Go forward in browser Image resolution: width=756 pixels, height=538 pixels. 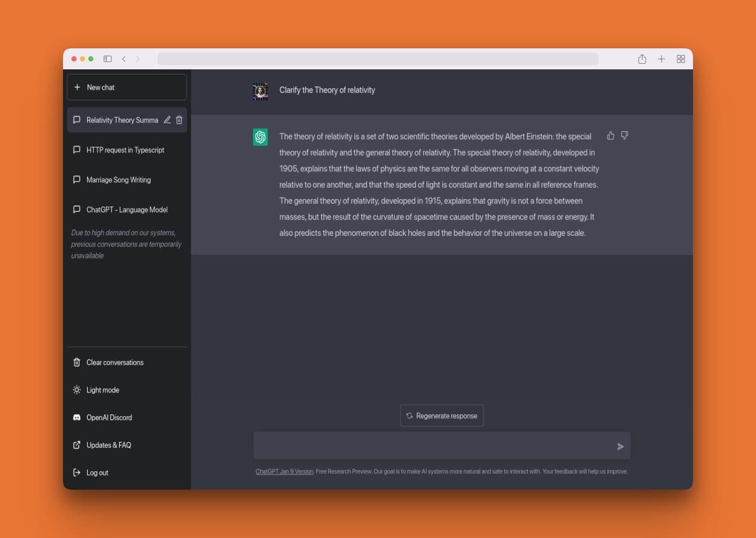pos(138,59)
